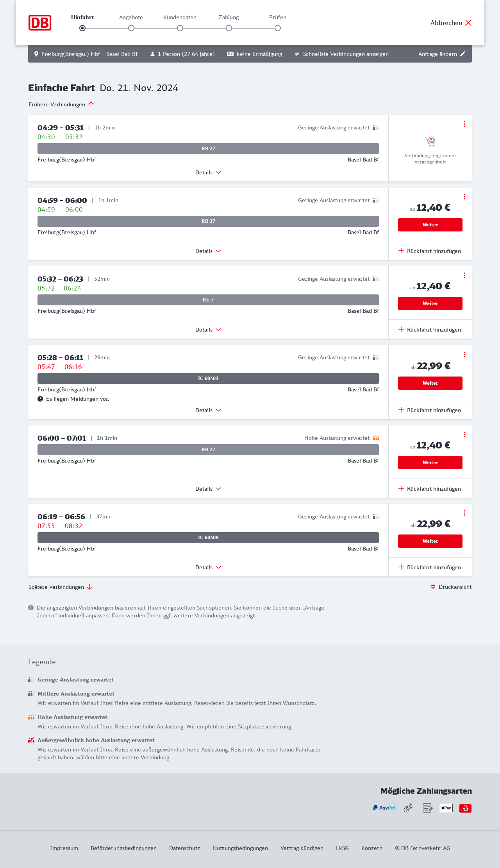Expand Details for the 04:29 RB 27 connection
This screenshot has width=500, height=868.
click(208, 172)
